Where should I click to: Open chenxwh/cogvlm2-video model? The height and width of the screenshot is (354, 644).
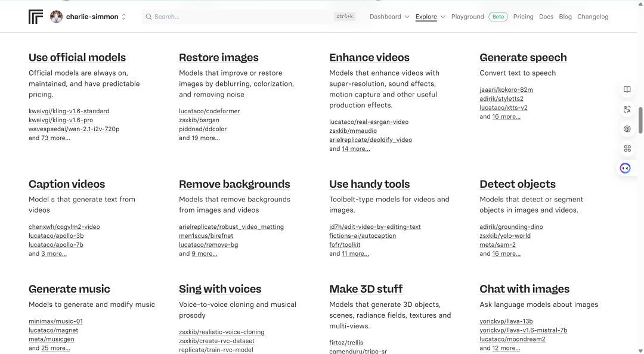click(x=64, y=226)
